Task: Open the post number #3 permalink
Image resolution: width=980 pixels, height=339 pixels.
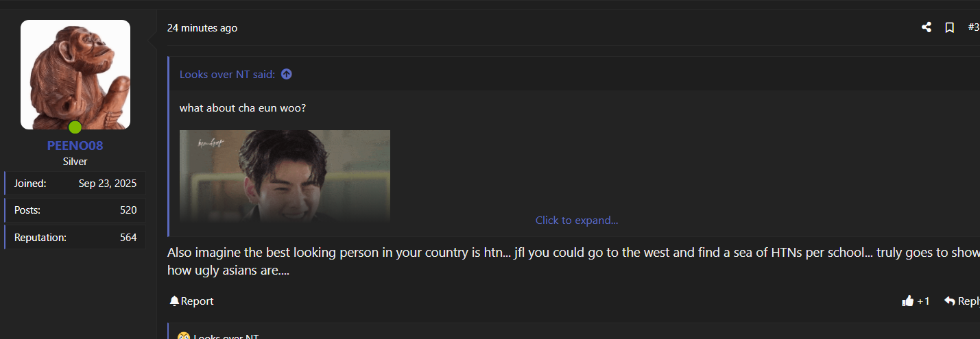Action: pyautogui.click(x=973, y=27)
